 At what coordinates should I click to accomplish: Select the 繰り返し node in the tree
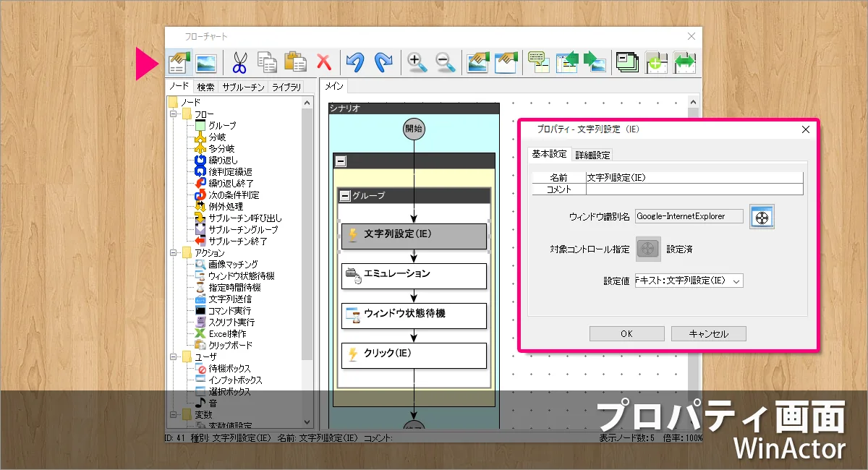pos(223,161)
